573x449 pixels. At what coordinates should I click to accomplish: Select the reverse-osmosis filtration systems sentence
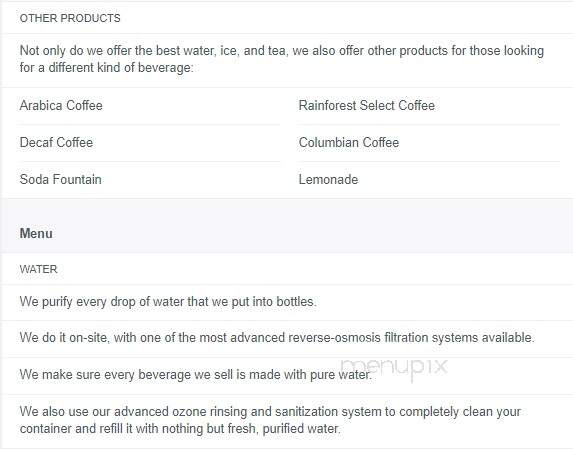(x=277, y=338)
